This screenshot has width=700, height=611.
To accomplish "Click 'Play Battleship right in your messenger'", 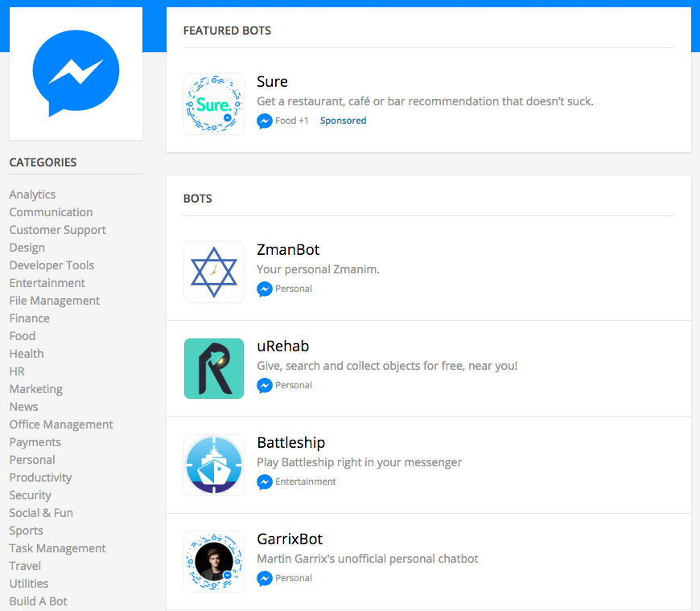I will [x=360, y=462].
